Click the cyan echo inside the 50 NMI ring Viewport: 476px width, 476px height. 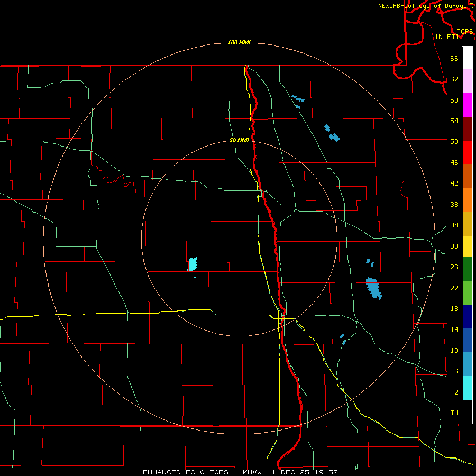192,264
